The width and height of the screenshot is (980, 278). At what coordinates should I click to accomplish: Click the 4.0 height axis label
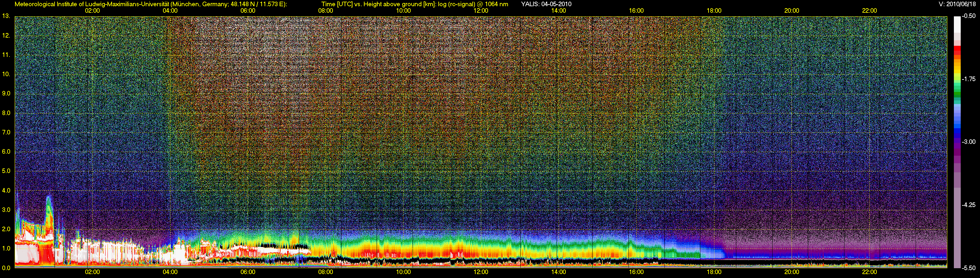(6, 190)
